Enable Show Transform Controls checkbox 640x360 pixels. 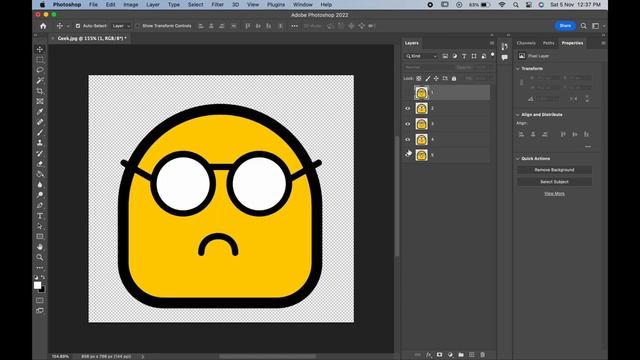point(138,26)
